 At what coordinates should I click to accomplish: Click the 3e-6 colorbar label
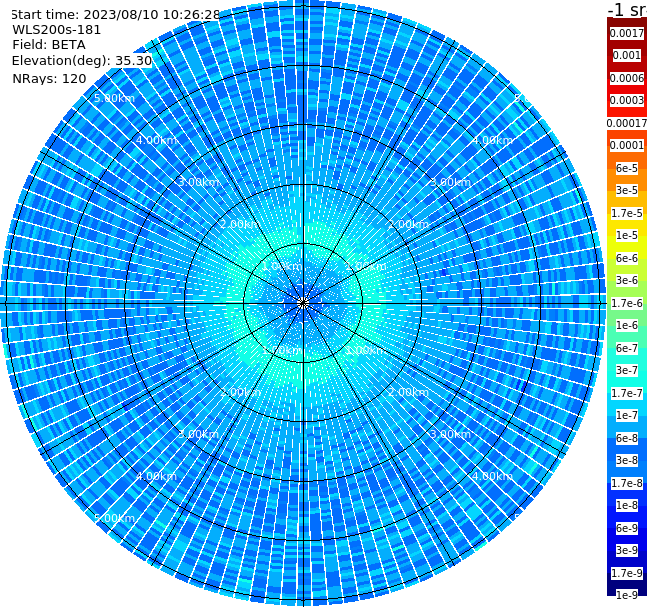point(627,280)
